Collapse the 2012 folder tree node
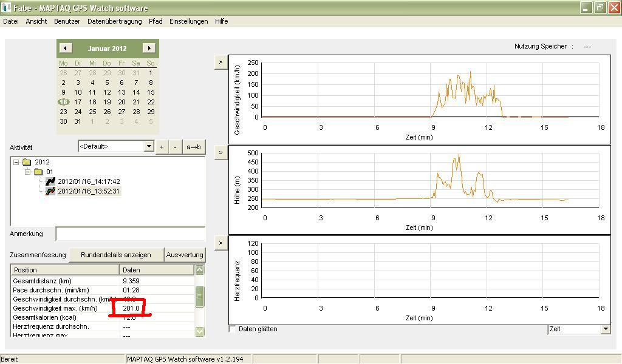The height and width of the screenshot is (364, 622). (16, 162)
